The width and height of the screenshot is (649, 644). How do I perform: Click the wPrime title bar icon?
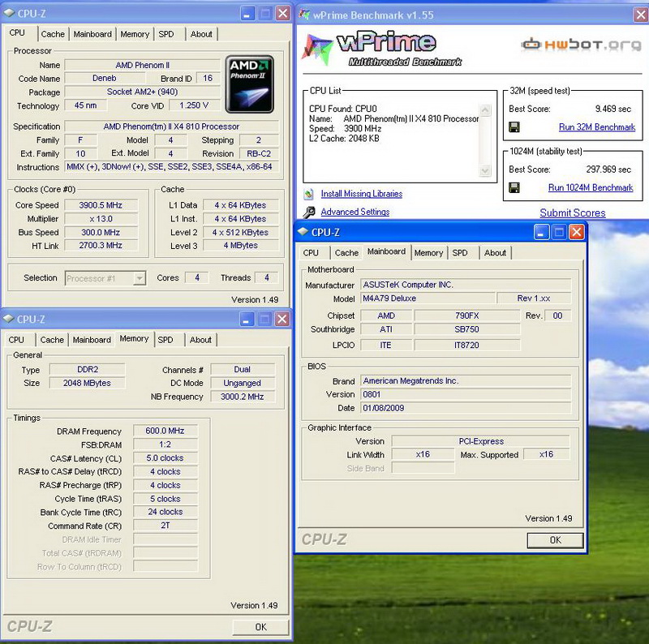(x=305, y=15)
